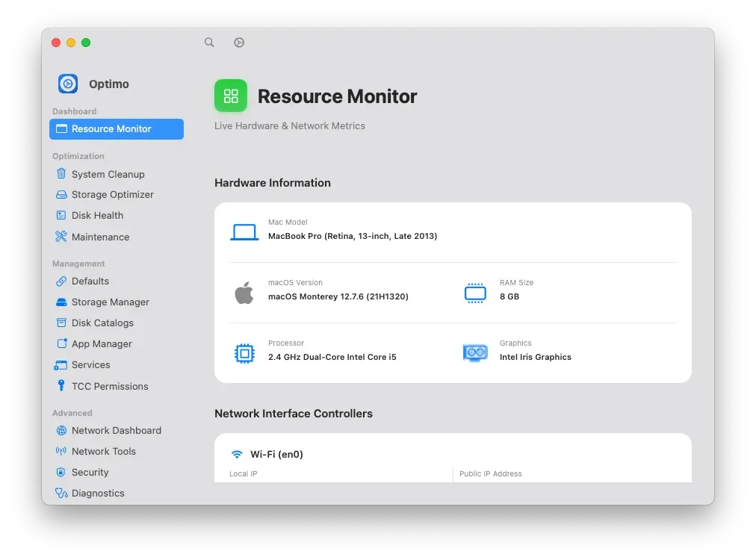Open Diagnostics in the sidebar
Viewport: 756px width, 560px height.
click(117, 493)
